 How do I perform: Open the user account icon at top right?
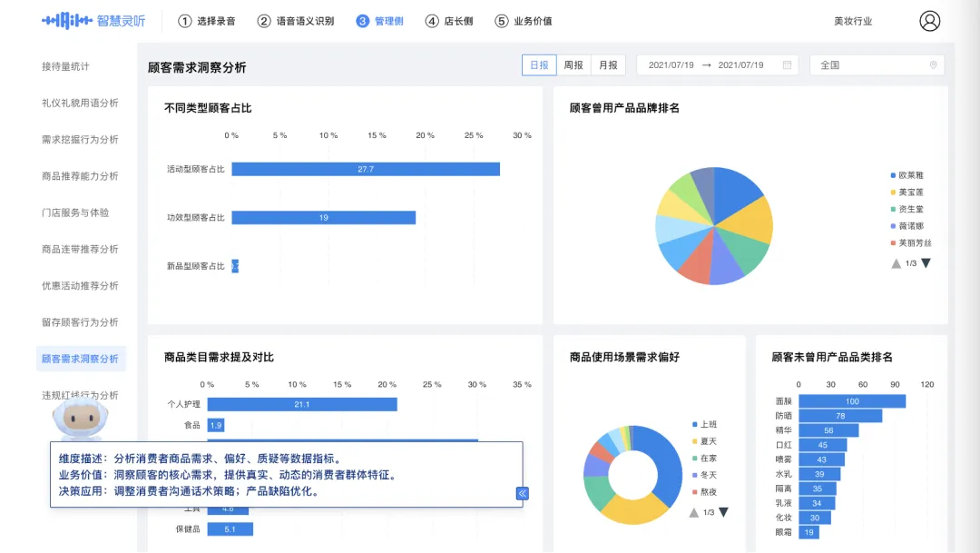pyautogui.click(x=930, y=20)
